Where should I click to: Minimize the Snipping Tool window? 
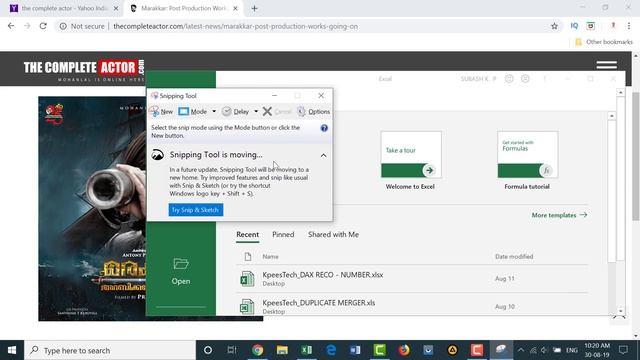click(x=274, y=96)
